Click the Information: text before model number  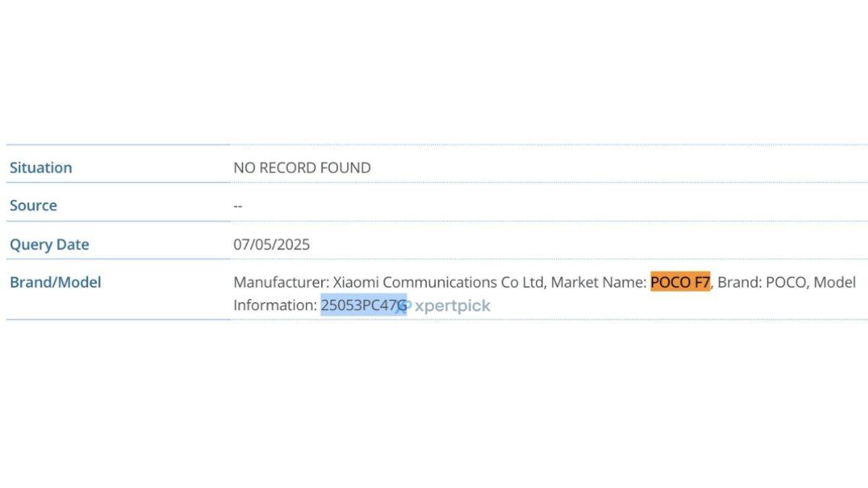(x=275, y=306)
